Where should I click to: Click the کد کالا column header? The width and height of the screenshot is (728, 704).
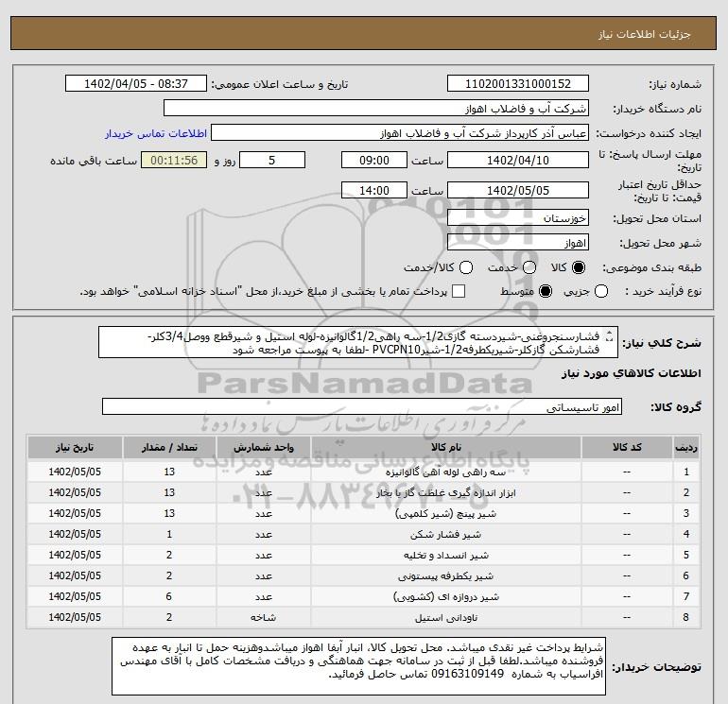627,447
